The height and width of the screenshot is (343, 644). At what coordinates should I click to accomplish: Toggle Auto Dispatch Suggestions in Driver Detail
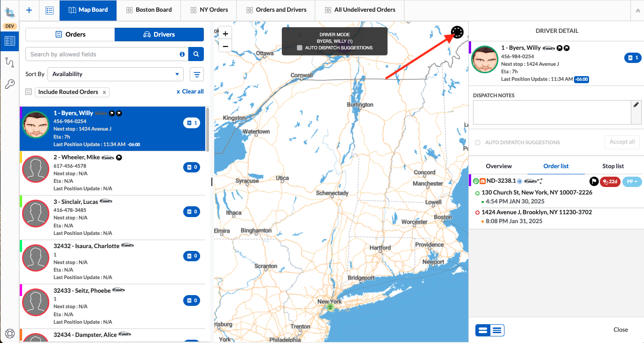[478, 142]
